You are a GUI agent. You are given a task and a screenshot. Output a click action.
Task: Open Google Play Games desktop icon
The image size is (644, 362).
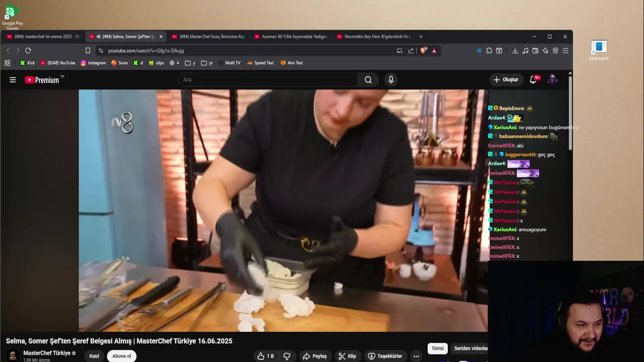[12, 17]
